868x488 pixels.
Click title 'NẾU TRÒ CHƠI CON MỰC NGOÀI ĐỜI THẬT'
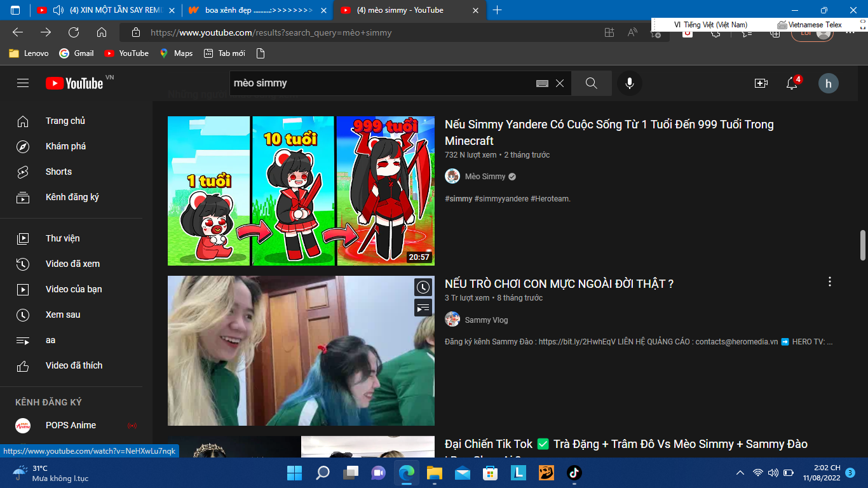(x=559, y=284)
